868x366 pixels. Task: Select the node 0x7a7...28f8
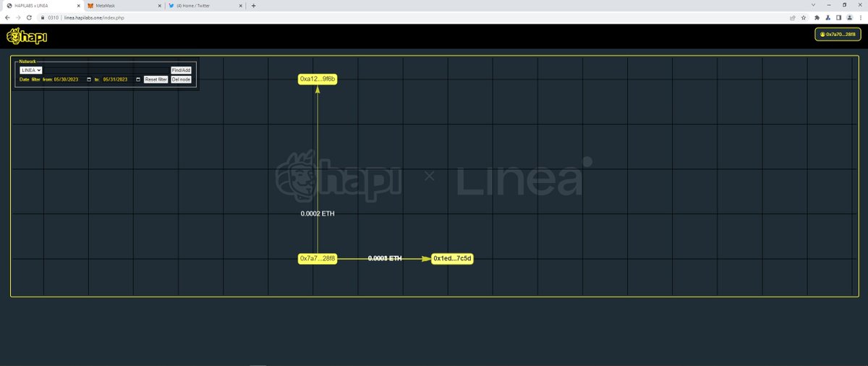pyautogui.click(x=318, y=258)
